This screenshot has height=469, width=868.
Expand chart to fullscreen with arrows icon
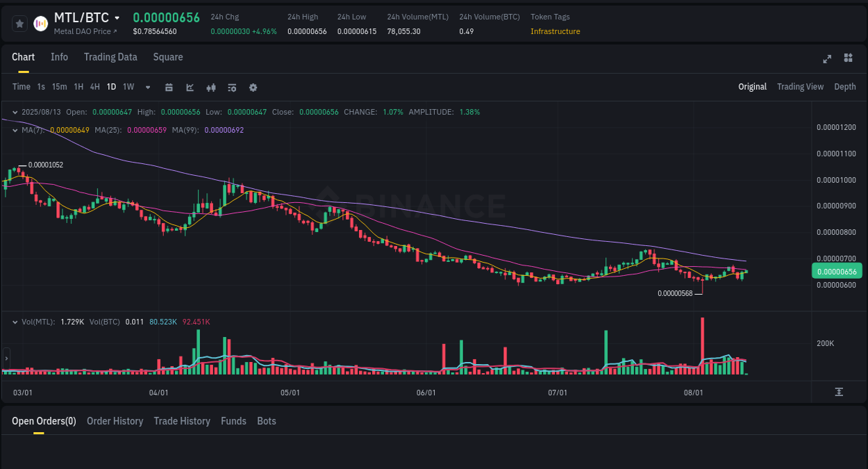point(826,59)
